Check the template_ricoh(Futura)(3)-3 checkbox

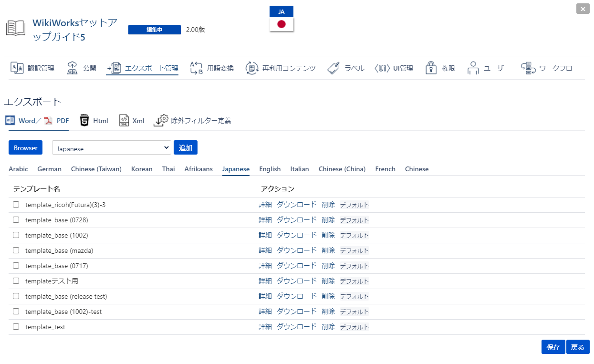(x=16, y=205)
